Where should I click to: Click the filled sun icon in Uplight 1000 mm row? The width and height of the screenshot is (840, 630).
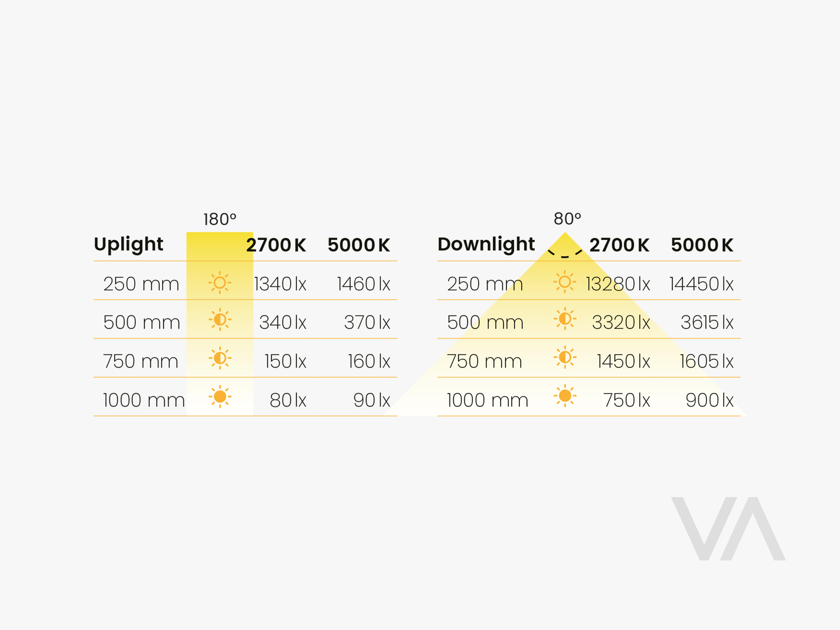point(220,397)
